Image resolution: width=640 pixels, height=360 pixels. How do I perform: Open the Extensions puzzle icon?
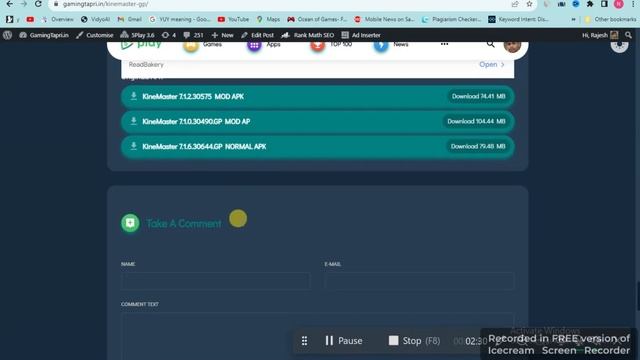pyautogui.click(x=590, y=4)
